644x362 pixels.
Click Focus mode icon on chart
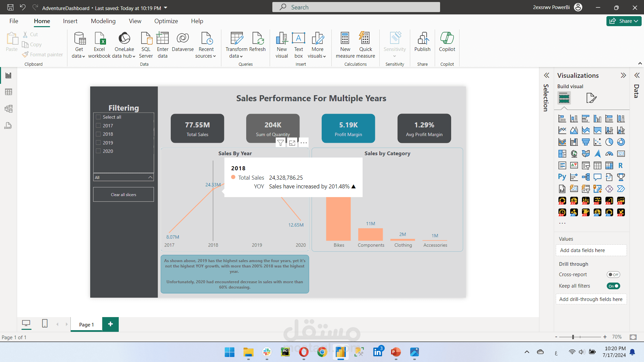click(292, 143)
